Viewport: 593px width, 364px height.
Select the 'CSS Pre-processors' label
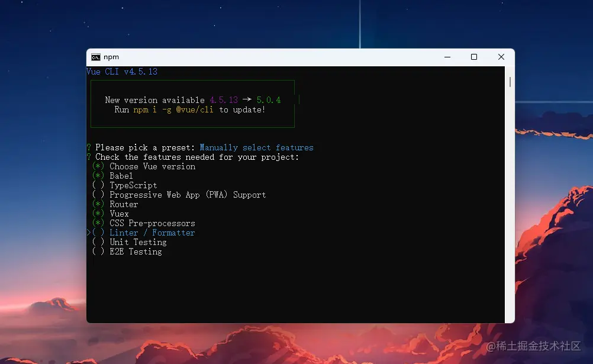(153, 223)
